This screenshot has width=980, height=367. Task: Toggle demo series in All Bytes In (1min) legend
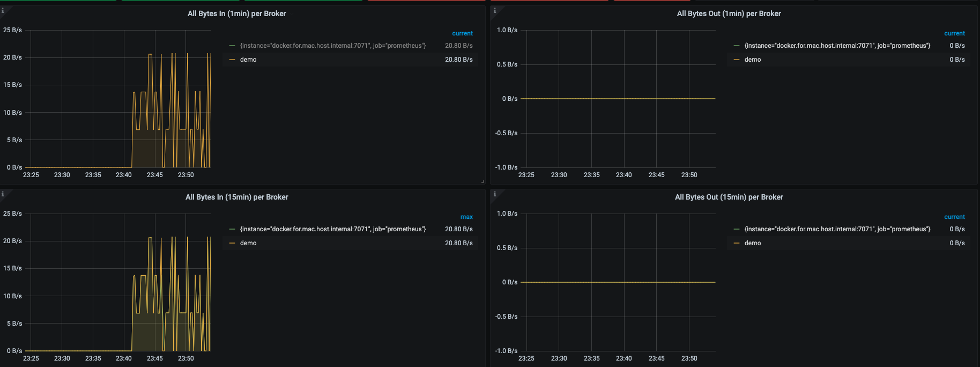[248, 60]
